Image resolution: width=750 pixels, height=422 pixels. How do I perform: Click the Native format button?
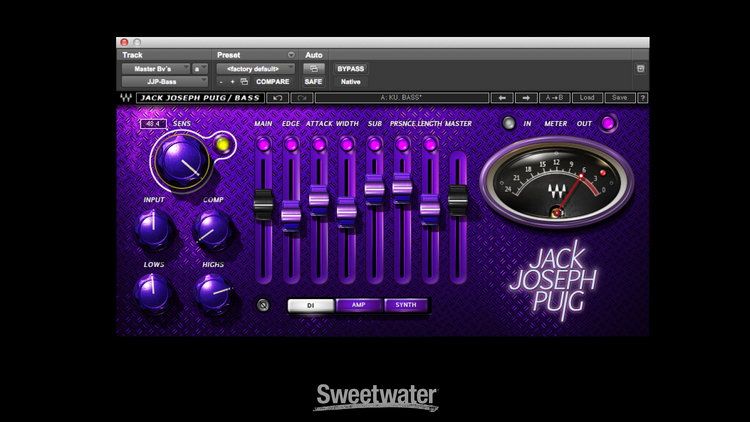click(x=351, y=82)
